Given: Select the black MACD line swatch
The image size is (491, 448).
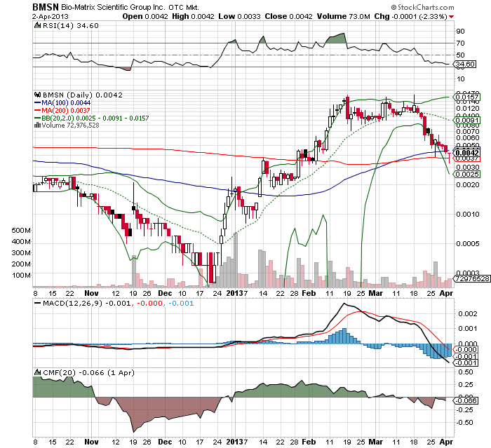Looking at the screenshot, I should click(x=37, y=303).
